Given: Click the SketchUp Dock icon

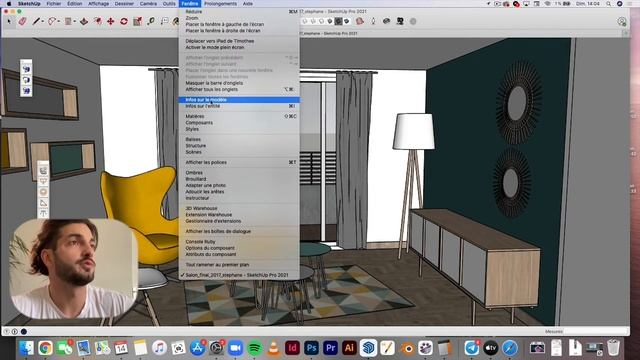Looking at the screenshot, I should point(368,348).
